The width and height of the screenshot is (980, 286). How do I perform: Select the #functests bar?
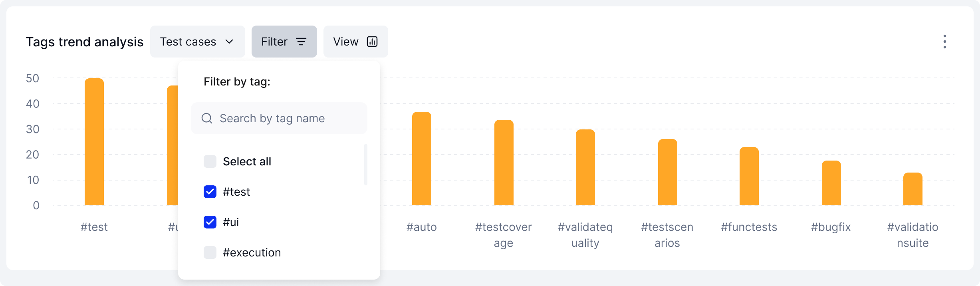pos(749,177)
